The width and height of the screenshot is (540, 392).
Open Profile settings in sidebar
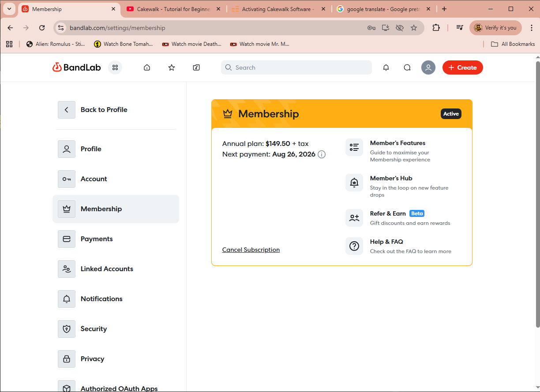116,149
